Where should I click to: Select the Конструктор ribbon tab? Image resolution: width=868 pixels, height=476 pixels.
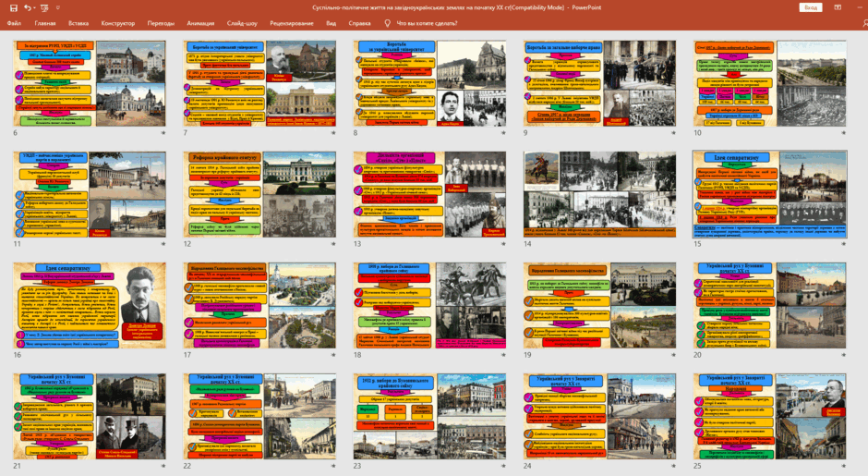click(x=118, y=23)
